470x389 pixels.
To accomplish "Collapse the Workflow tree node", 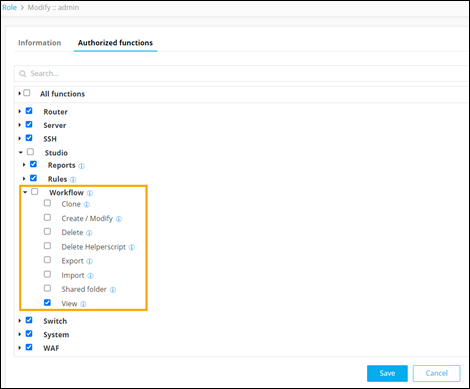I will (x=25, y=192).
